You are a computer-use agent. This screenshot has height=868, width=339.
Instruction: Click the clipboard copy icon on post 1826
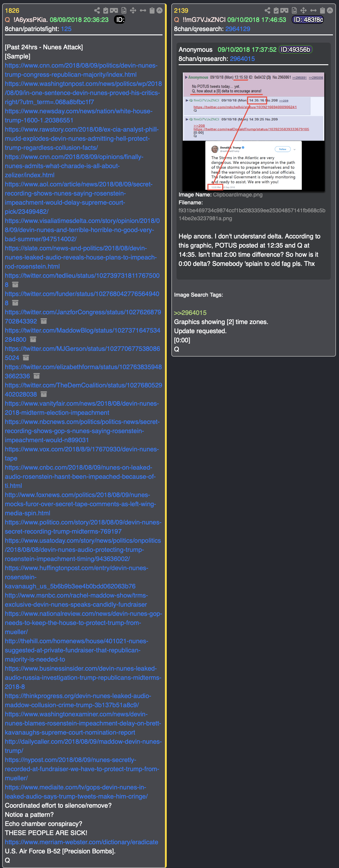[x=152, y=10]
